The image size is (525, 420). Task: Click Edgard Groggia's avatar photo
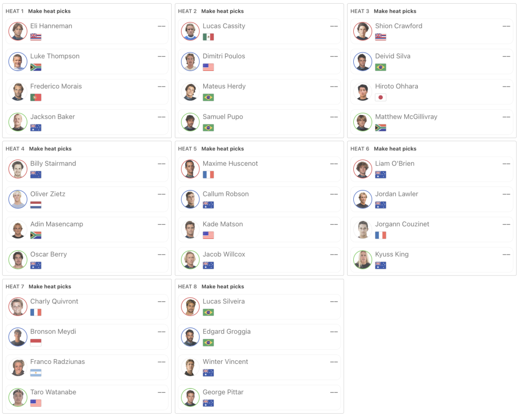click(191, 337)
